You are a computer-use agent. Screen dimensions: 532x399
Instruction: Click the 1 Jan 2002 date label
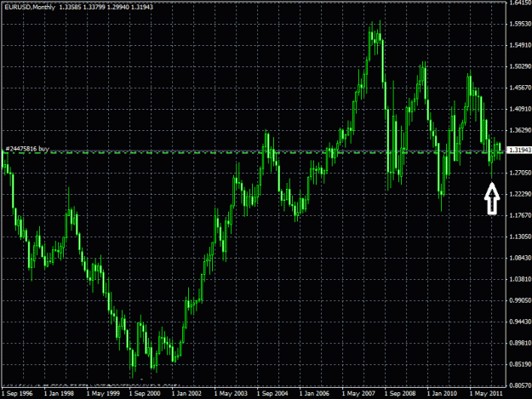[187, 394]
